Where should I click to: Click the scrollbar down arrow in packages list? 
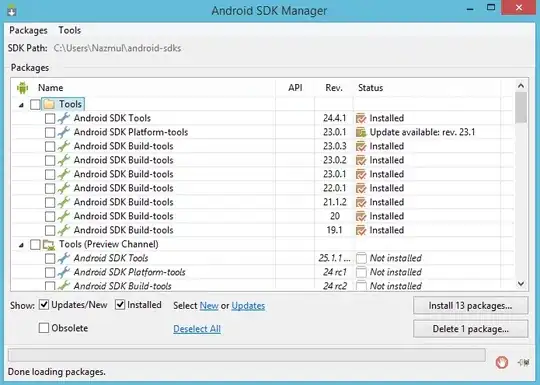coord(521,284)
